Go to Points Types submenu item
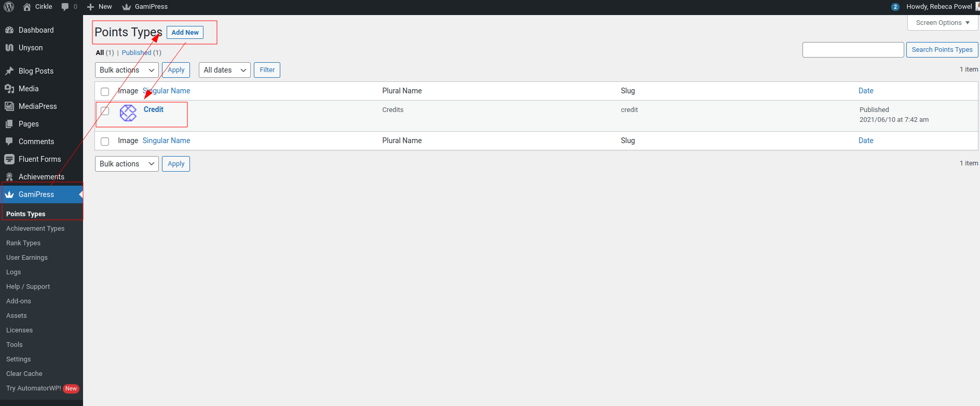 point(26,214)
